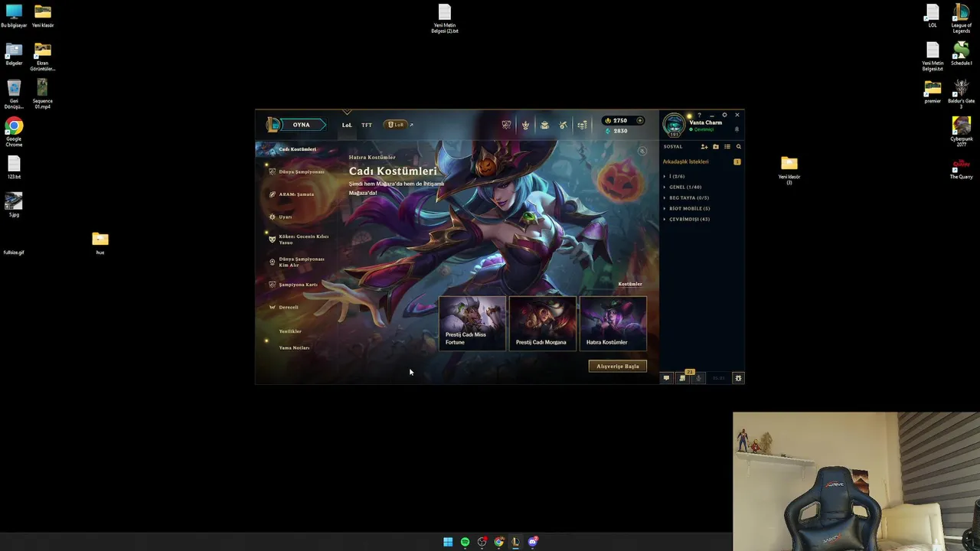Click the Add Friend icon
Viewport: 980px width, 551px height.
(704, 146)
